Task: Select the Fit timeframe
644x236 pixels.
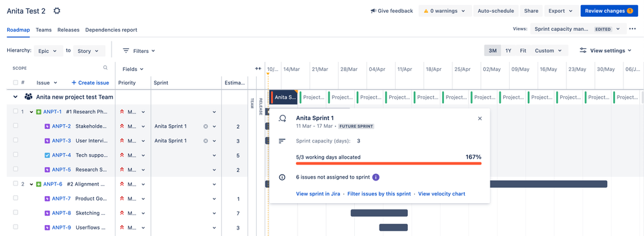Action: pyautogui.click(x=523, y=50)
